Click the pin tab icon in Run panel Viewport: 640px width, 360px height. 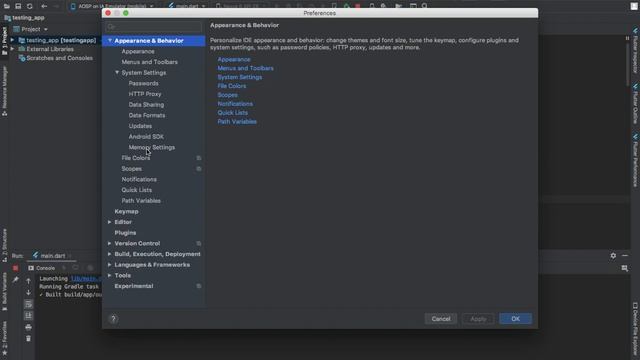pos(16,280)
